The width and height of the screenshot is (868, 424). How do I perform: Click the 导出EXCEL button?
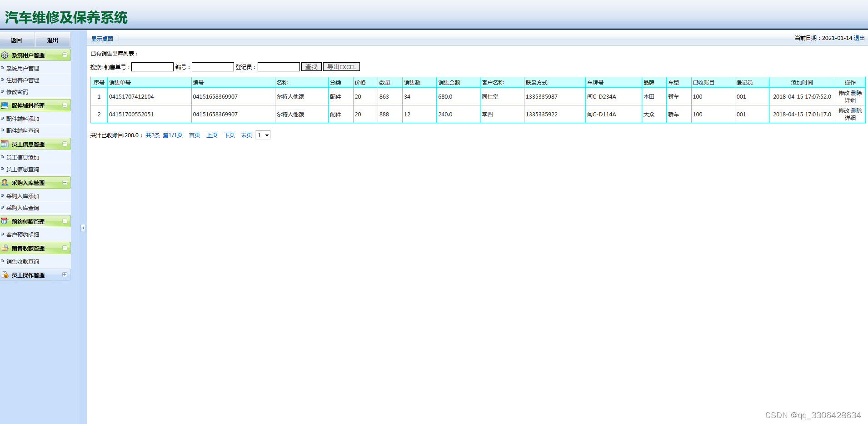click(341, 67)
